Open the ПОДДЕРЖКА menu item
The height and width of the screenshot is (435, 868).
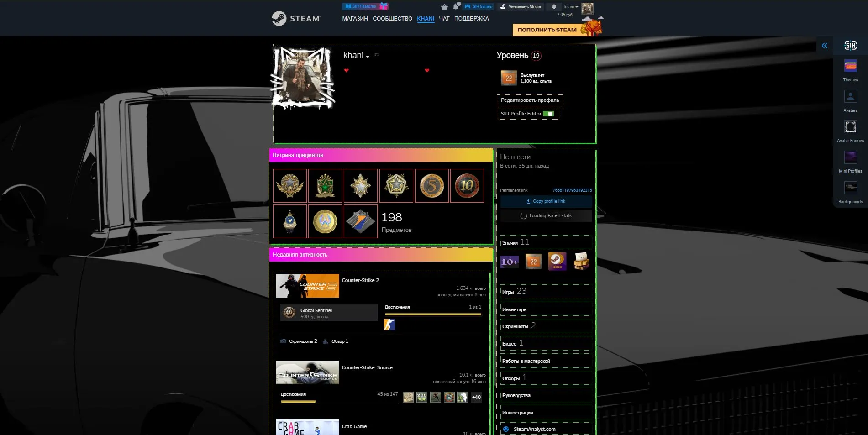tap(471, 19)
